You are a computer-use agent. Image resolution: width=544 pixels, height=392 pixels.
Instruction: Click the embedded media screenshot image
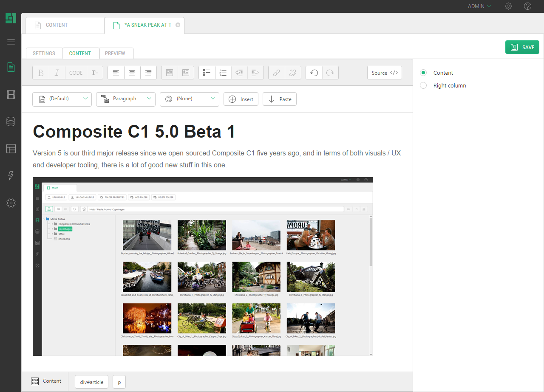pyautogui.click(x=203, y=266)
